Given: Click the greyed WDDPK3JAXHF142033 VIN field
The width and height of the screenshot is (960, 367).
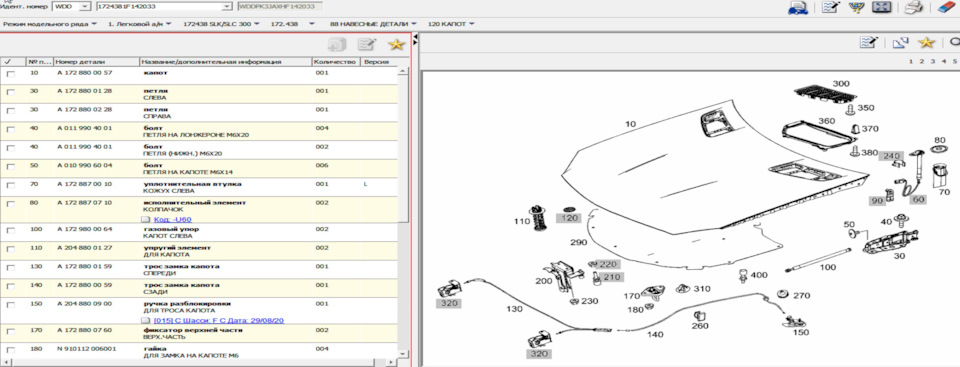Looking at the screenshot, I should [x=279, y=6].
